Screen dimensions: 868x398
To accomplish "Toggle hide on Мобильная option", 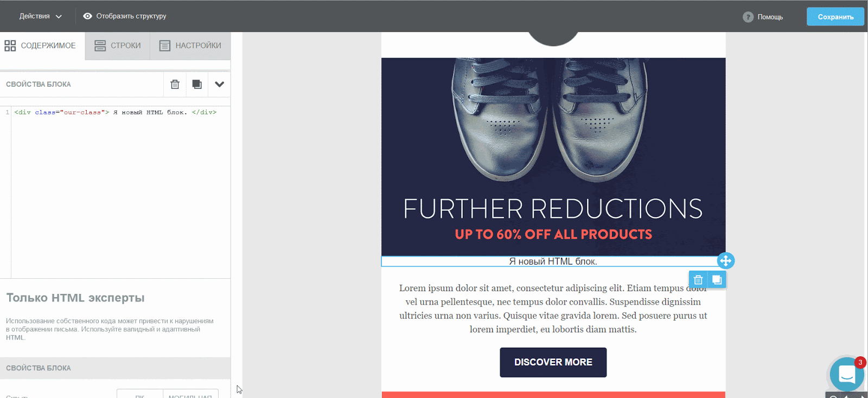I will coord(190,394).
